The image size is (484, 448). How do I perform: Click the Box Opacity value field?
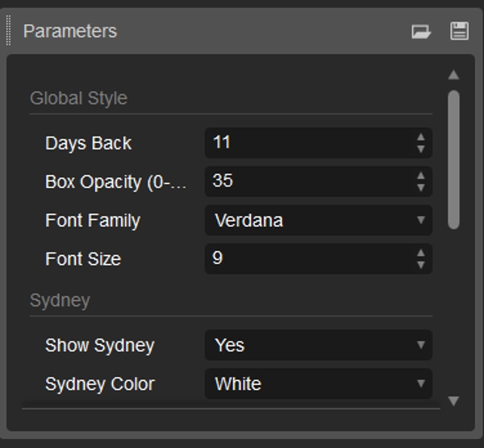pos(307,182)
